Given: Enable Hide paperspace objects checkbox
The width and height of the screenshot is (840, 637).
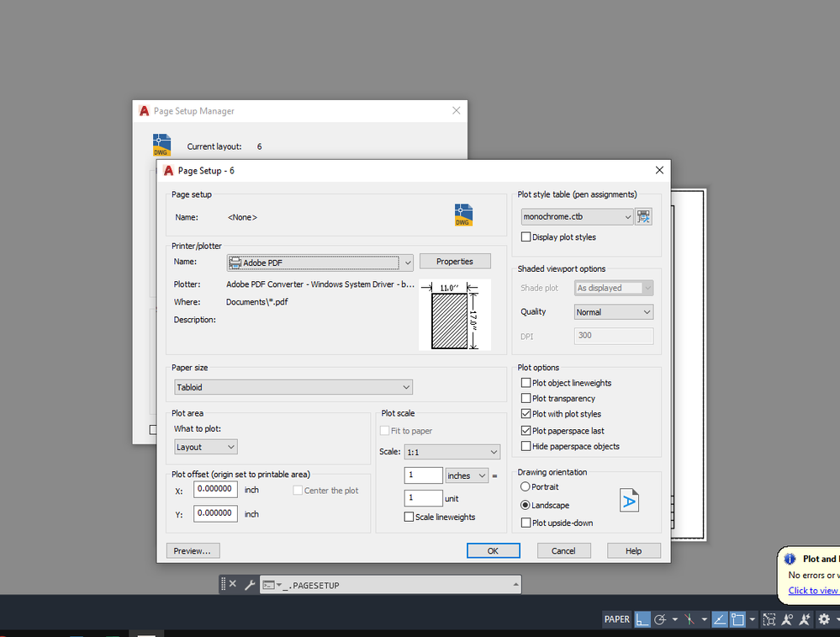Looking at the screenshot, I should [x=526, y=446].
